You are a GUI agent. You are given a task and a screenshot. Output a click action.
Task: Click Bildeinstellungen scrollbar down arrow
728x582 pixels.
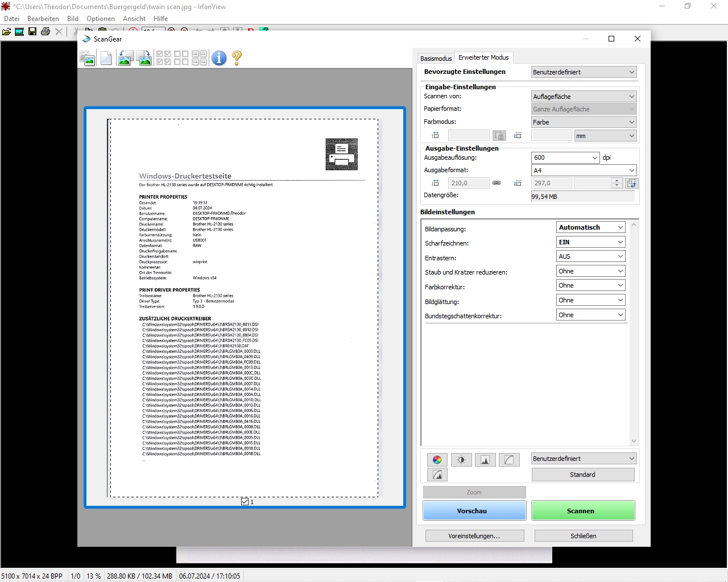point(634,441)
